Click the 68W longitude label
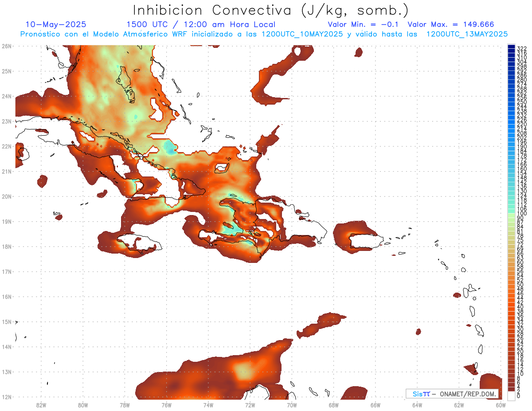Image resolution: width=532 pixels, height=411 pixels. click(334, 405)
